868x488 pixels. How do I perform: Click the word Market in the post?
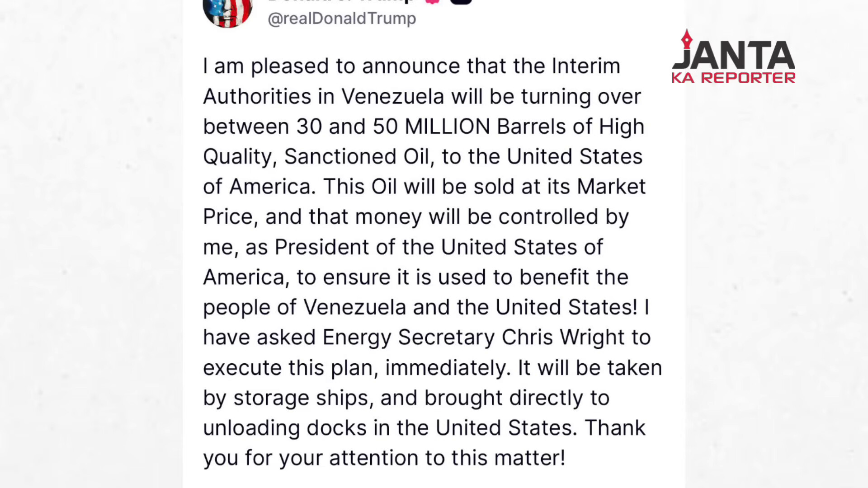(611, 187)
